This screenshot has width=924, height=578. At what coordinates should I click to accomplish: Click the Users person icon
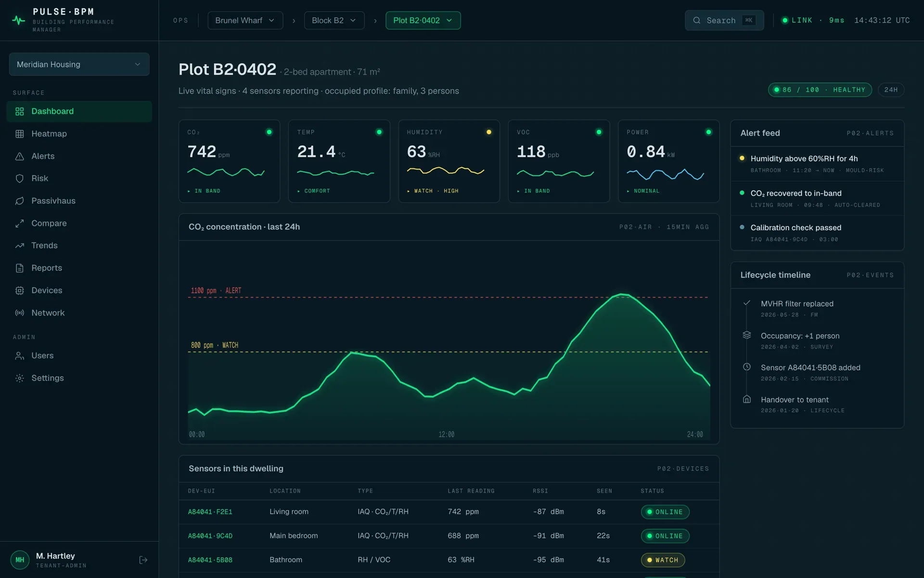pos(19,355)
